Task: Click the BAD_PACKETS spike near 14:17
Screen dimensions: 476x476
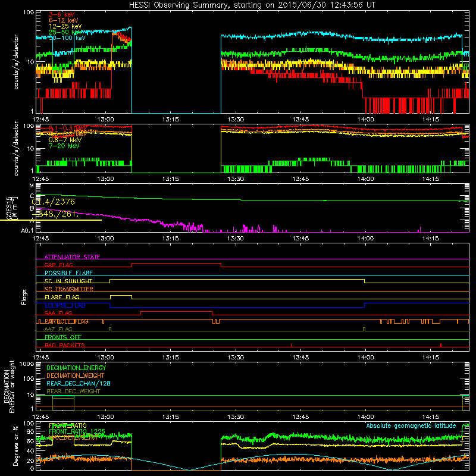Action: (441, 345)
